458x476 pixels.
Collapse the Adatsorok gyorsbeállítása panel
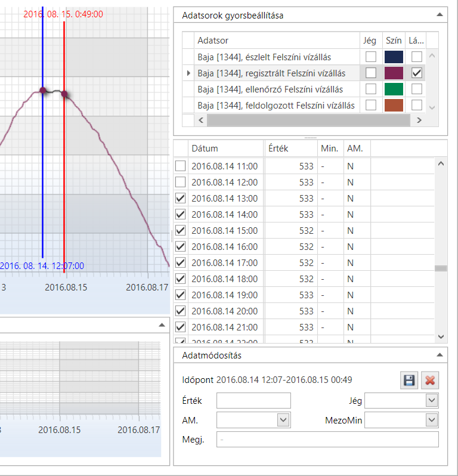(440, 14)
